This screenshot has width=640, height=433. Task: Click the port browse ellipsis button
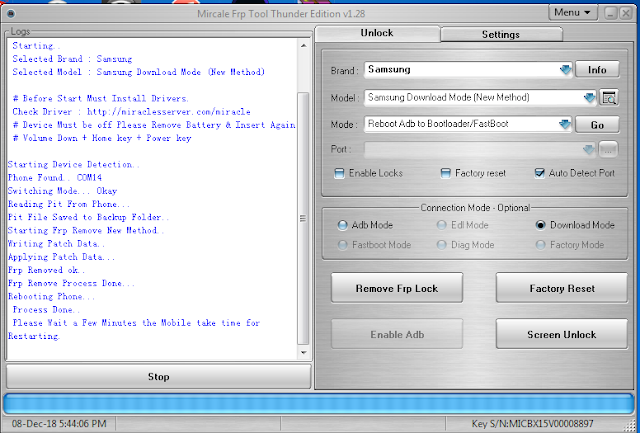(608, 150)
